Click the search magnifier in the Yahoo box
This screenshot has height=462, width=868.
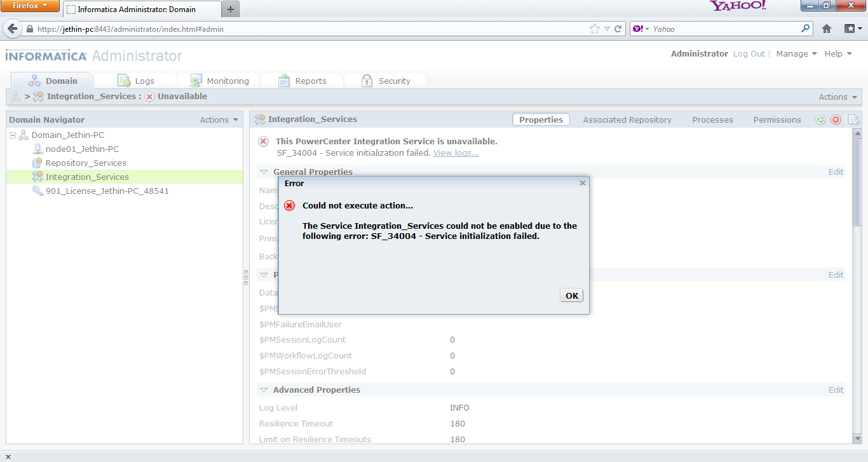point(806,29)
